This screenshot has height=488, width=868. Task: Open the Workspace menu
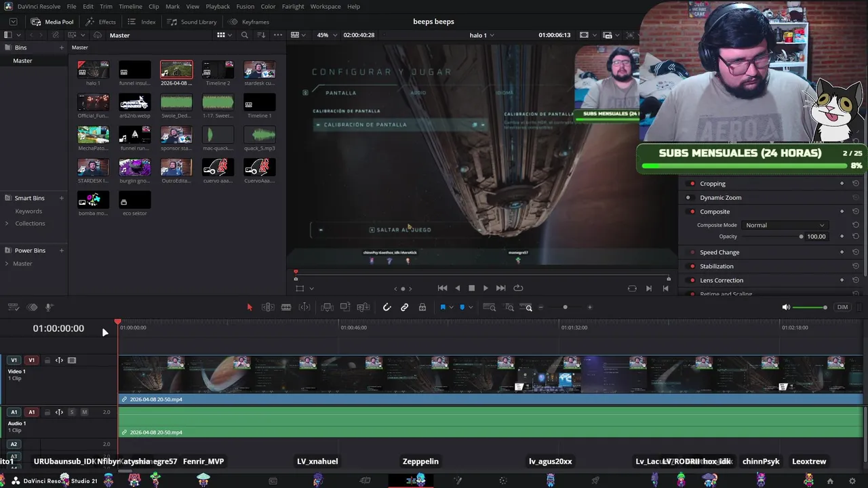(x=325, y=6)
